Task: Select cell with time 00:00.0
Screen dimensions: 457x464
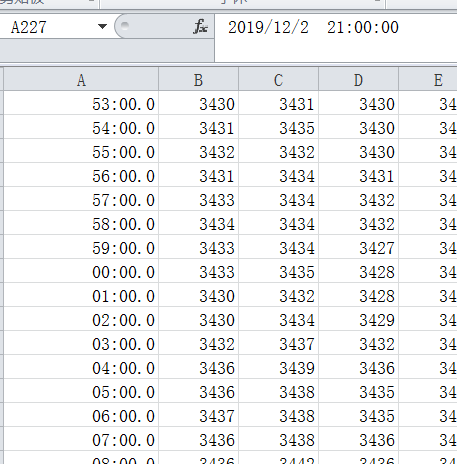Action: tap(81, 271)
